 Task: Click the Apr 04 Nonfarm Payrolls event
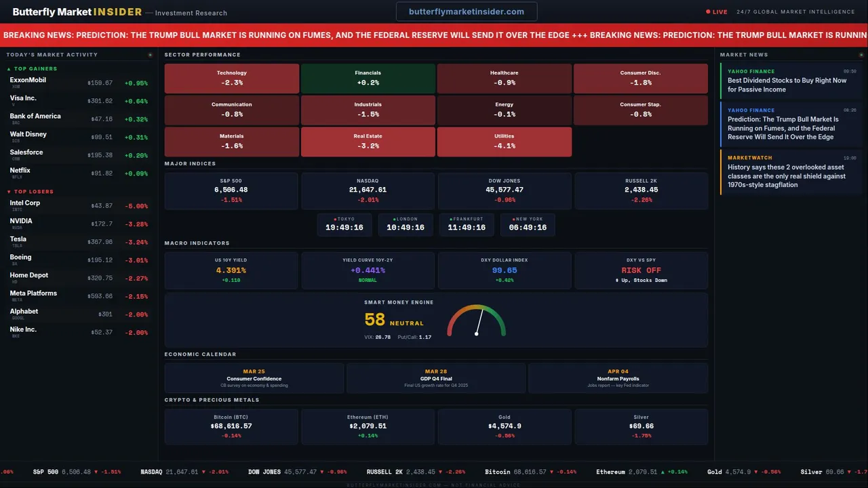coord(618,378)
